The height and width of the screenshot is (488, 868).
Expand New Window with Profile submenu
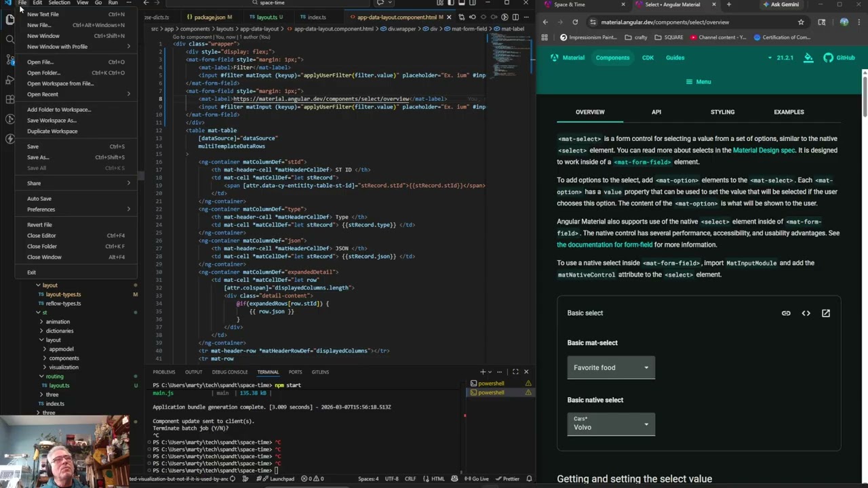76,47
